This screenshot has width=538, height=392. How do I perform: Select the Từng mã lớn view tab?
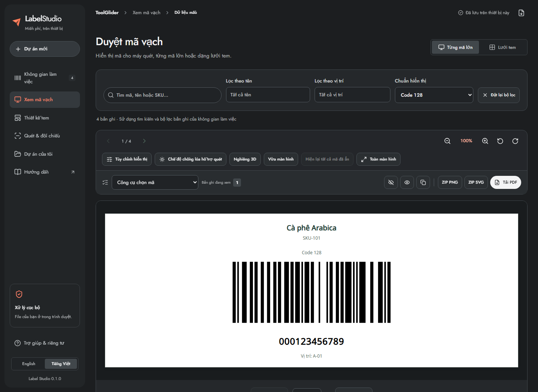point(455,47)
